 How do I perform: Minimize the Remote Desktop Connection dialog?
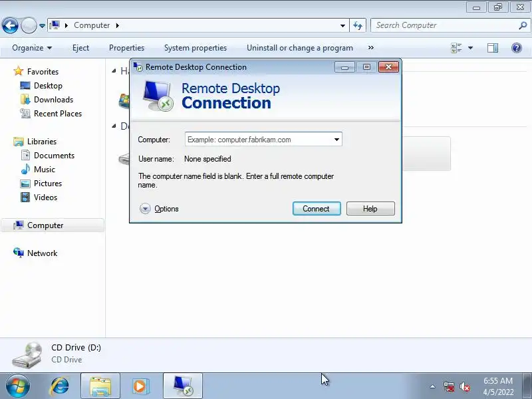344,67
